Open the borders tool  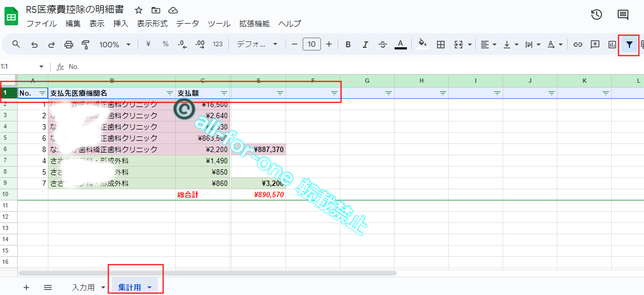click(x=441, y=45)
